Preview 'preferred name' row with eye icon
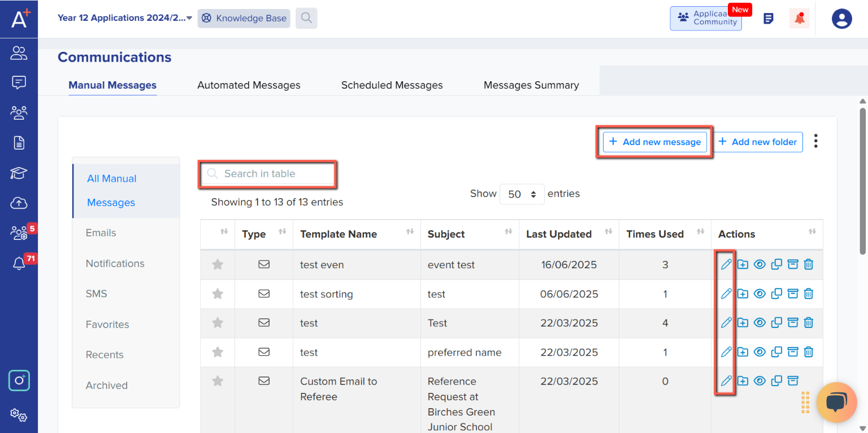The width and height of the screenshot is (868, 433). (x=759, y=352)
